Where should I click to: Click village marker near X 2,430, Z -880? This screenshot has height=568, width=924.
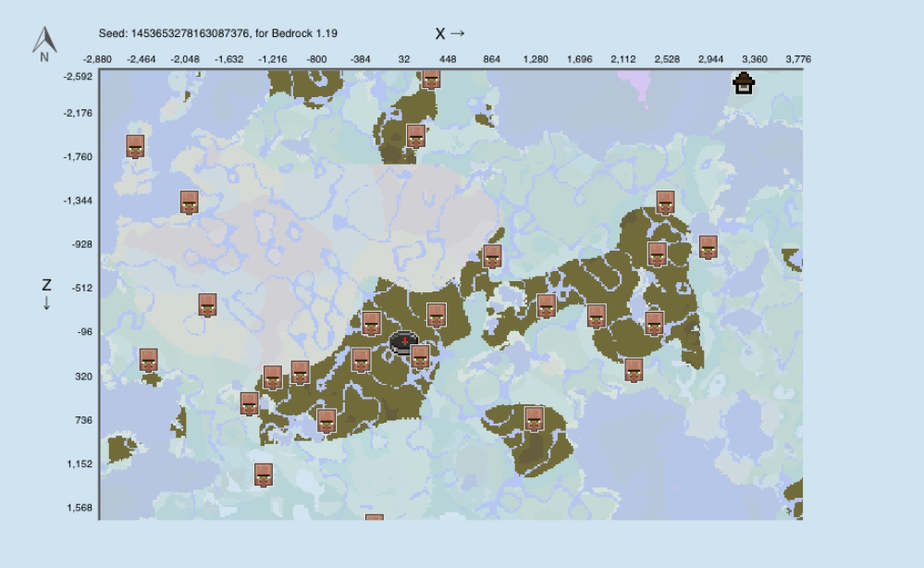click(x=657, y=254)
